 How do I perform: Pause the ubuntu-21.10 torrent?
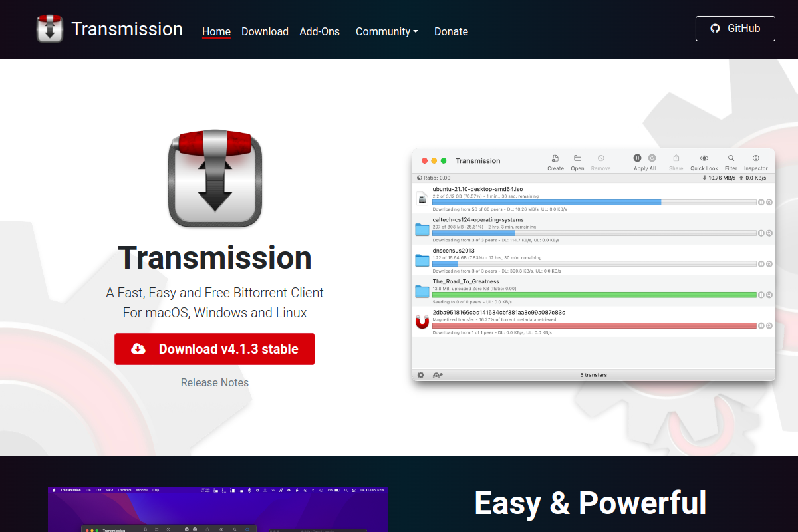point(761,202)
